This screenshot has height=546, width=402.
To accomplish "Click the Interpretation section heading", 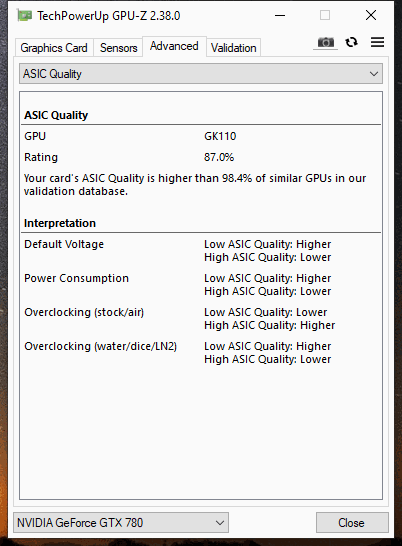I will [60, 223].
